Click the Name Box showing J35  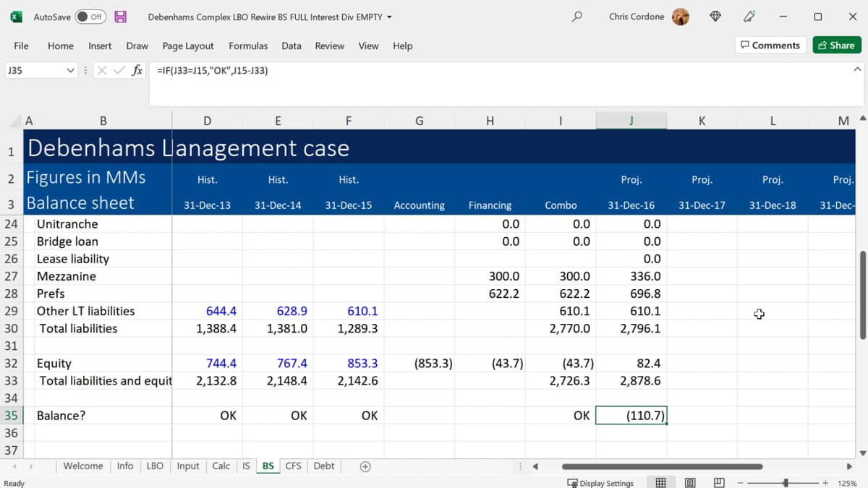pos(35,71)
